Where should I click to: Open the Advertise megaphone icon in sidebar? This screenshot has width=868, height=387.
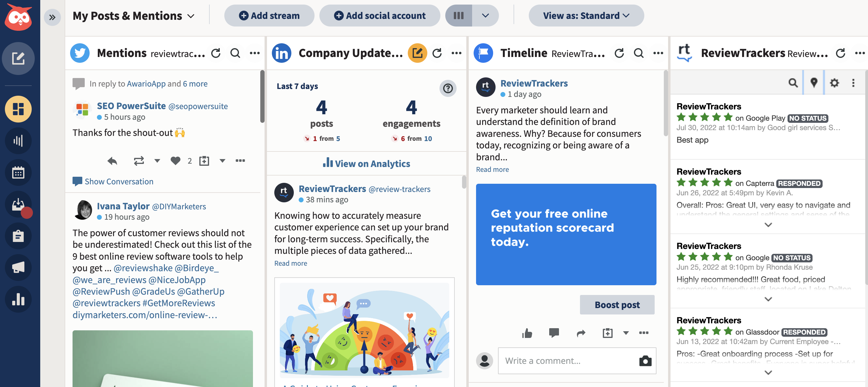pyautogui.click(x=18, y=268)
